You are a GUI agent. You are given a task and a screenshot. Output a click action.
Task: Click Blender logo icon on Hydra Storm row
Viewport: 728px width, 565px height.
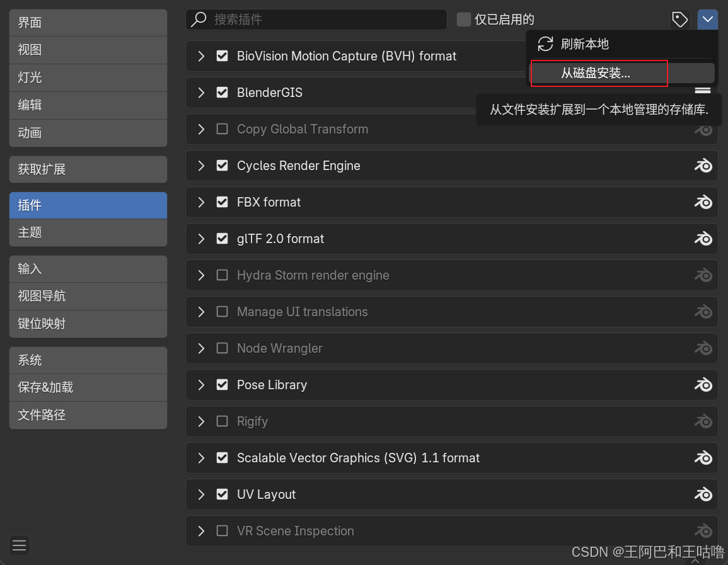tap(703, 275)
